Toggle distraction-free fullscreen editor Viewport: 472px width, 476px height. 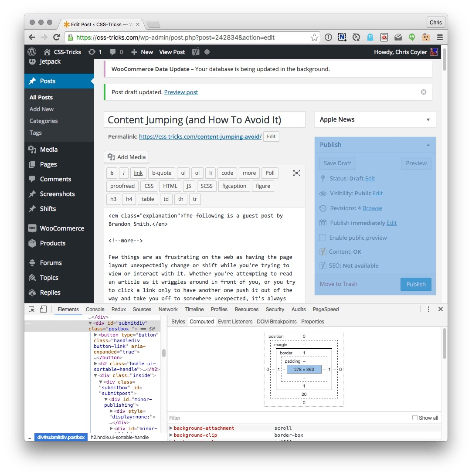point(296,173)
